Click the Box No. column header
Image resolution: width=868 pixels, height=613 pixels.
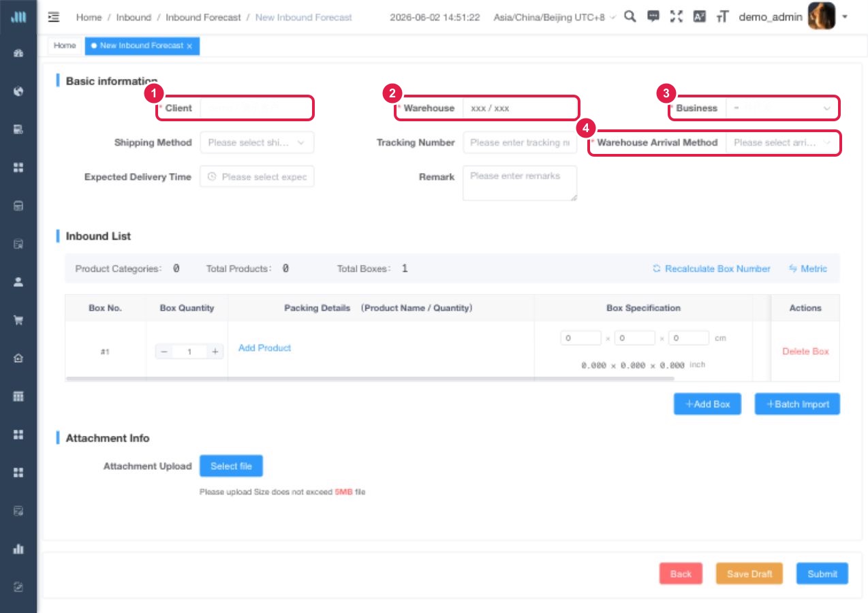point(105,308)
